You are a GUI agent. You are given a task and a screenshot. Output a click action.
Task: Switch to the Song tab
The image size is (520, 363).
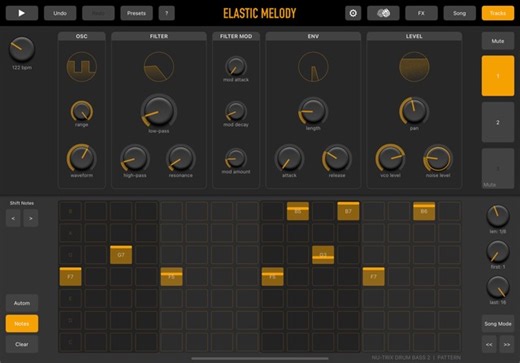(459, 13)
